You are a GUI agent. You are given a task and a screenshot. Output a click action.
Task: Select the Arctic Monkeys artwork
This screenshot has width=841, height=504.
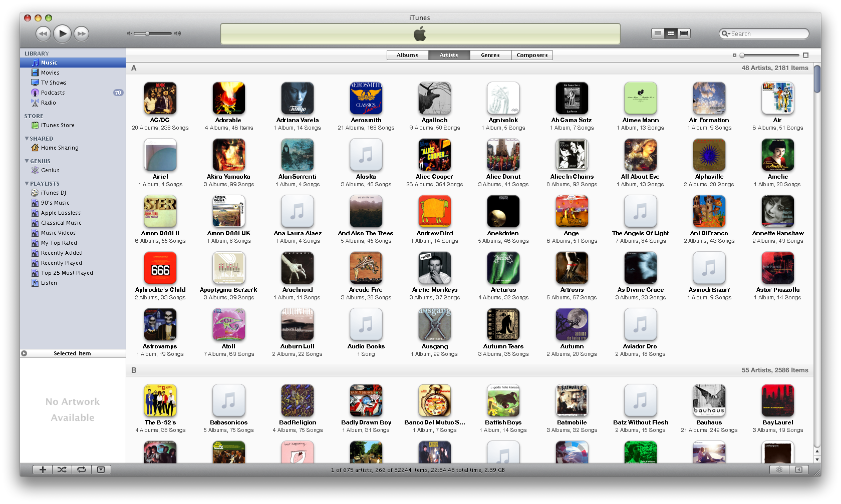[435, 268]
